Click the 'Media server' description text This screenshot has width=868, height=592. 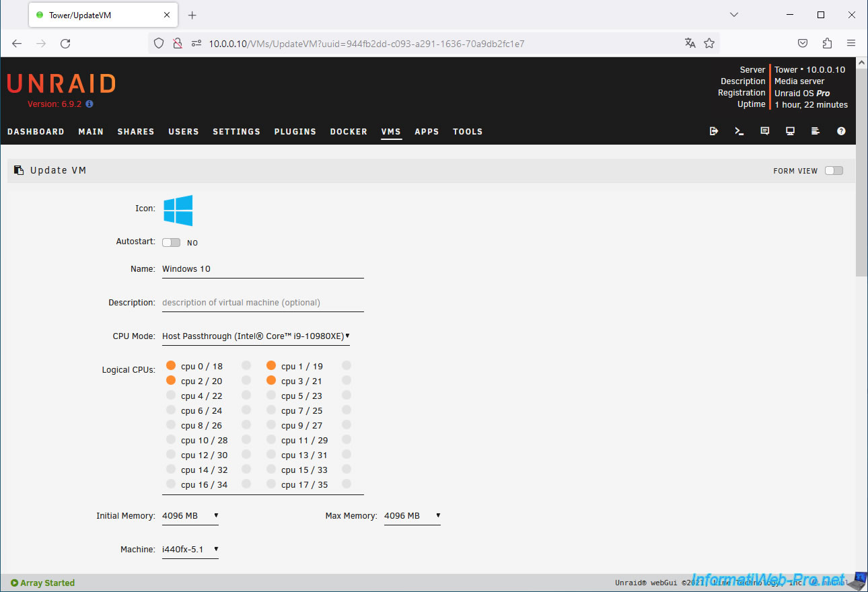pyautogui.click(x=799, y=81)
